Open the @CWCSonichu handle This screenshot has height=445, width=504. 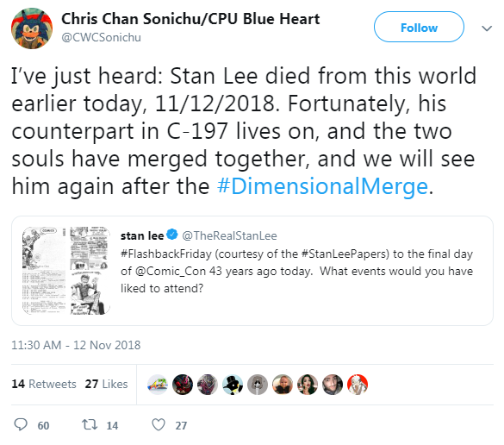point(101,38)
